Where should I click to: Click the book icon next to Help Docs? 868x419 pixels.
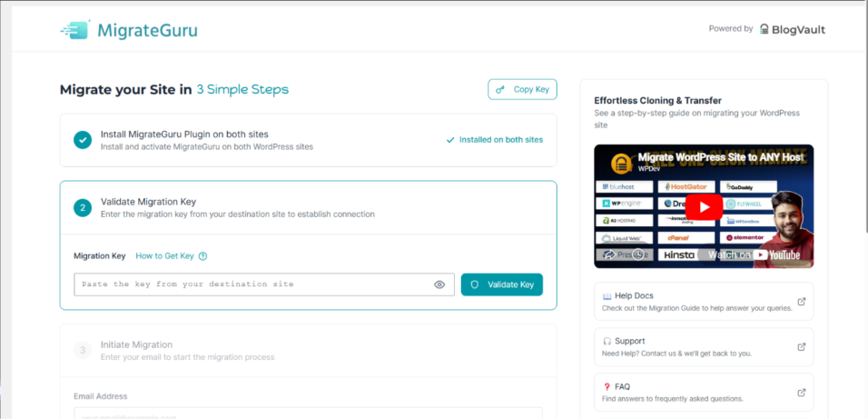(x=607, y=296)
